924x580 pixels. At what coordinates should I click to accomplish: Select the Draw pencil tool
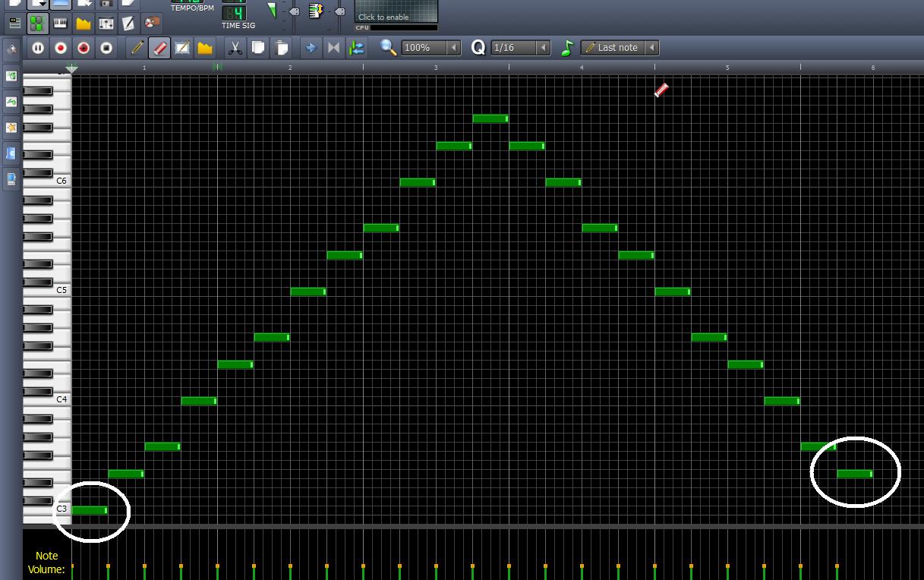(x=137, y=47)
